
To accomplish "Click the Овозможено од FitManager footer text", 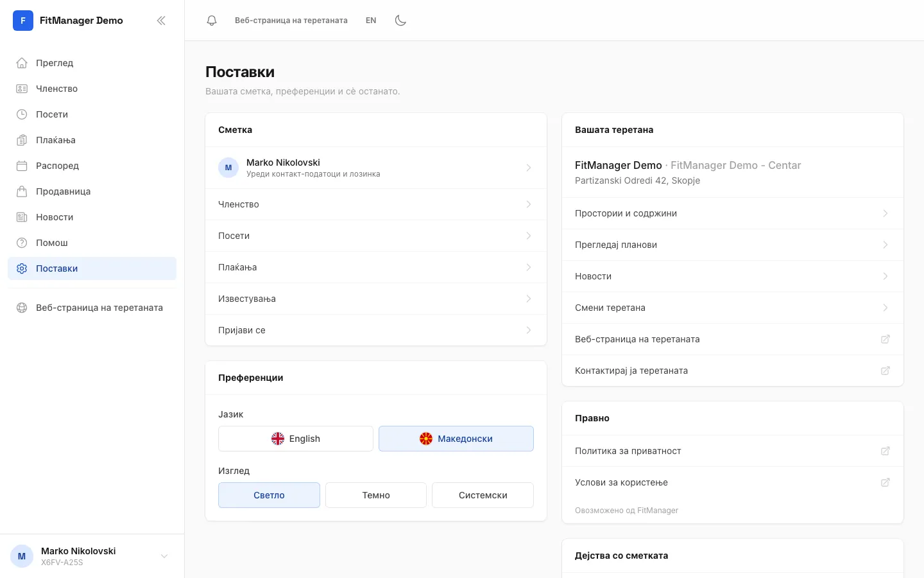I will pyautogui.click(x=626, y=511).
